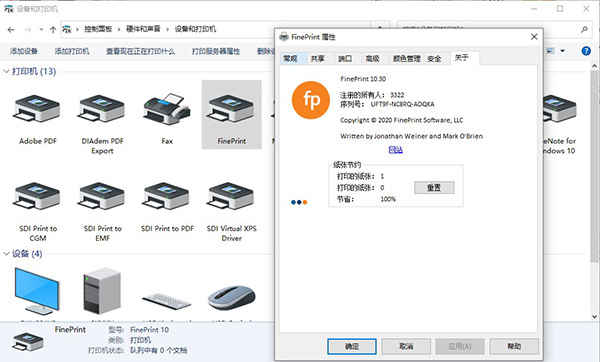
Task: Click 添加打印机 in the toolbar
Action: pyautogui.click(x=72, y=51)
